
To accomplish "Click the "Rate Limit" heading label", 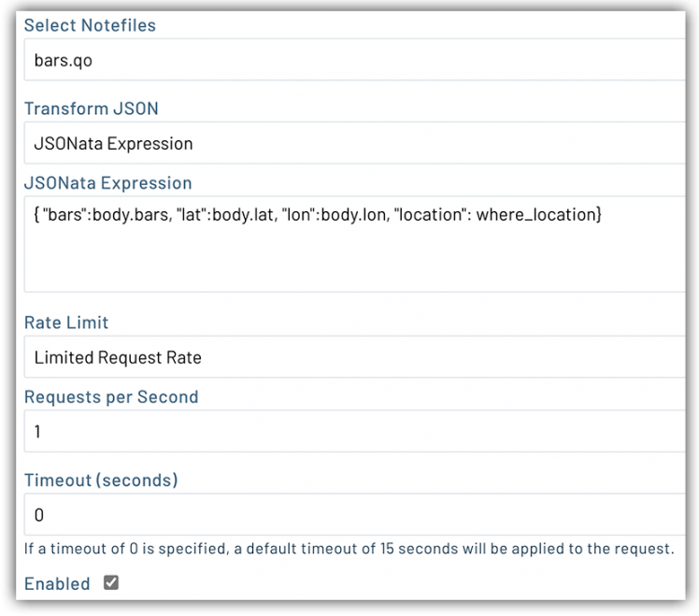I will [66, 323].
